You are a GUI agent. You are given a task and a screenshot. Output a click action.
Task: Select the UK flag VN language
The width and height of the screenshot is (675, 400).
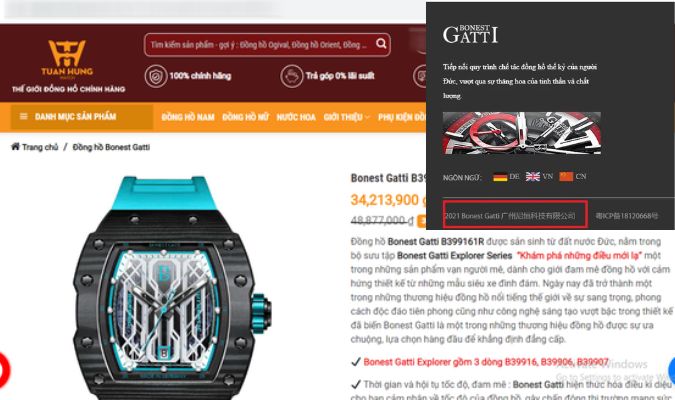click(533, 177)
